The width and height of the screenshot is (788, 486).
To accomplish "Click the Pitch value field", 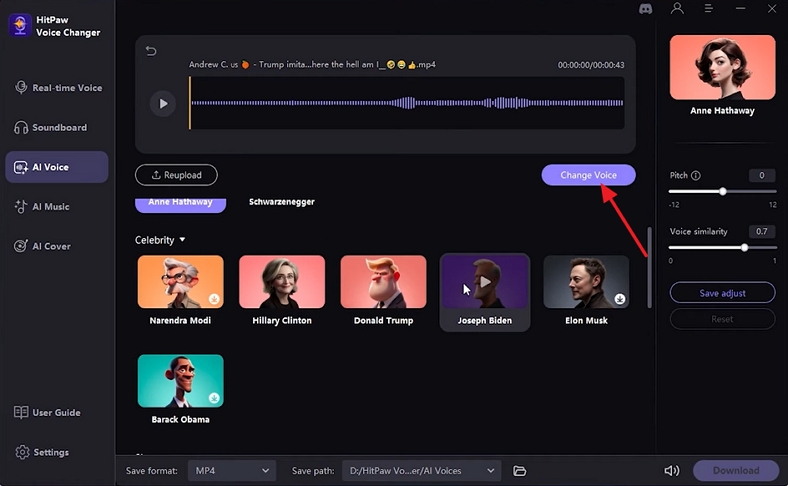I will [762, 175].
